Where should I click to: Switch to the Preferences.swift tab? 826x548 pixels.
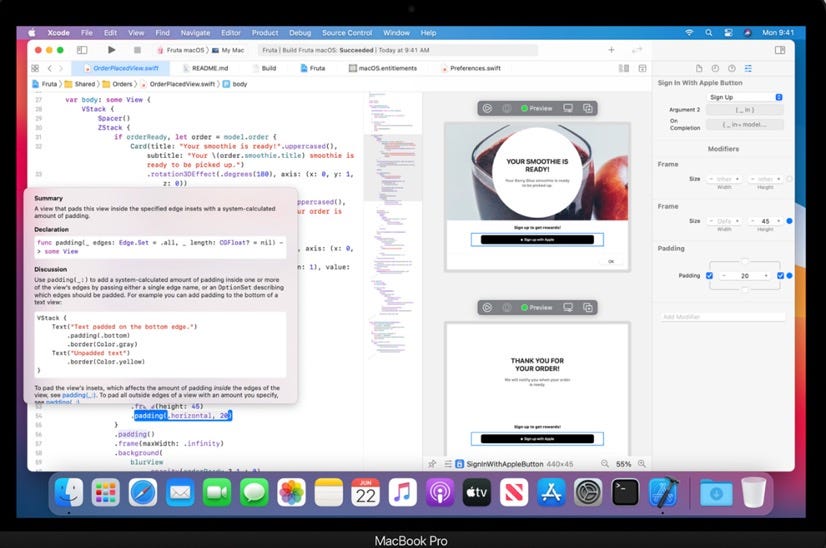471,68
